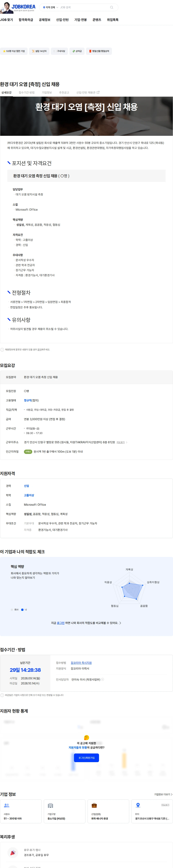Click the 위치 map pin icon
The width and height of the screenshot is (173, 868).
138,805
